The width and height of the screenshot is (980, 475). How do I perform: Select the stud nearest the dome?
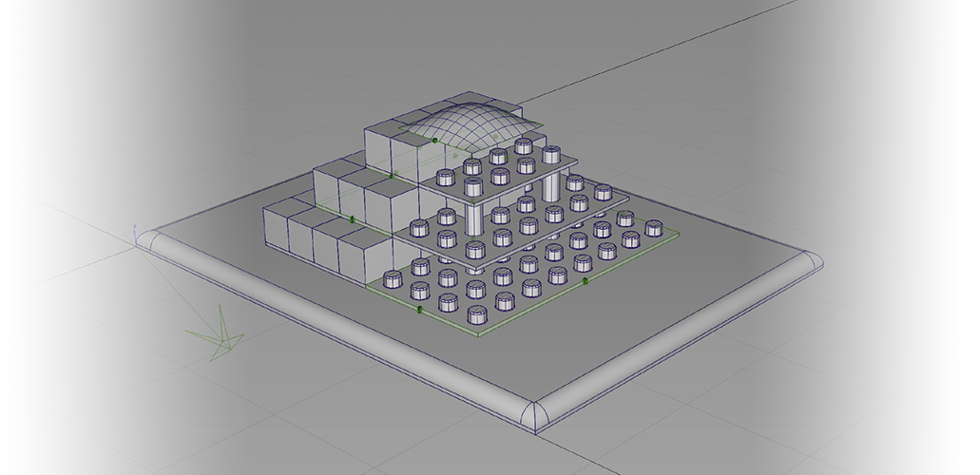(523, 145)
